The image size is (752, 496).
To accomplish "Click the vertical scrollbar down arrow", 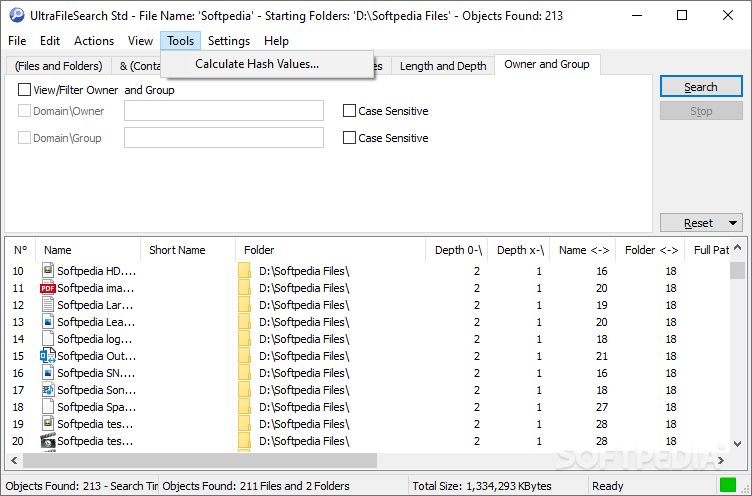I will [738, 444].
